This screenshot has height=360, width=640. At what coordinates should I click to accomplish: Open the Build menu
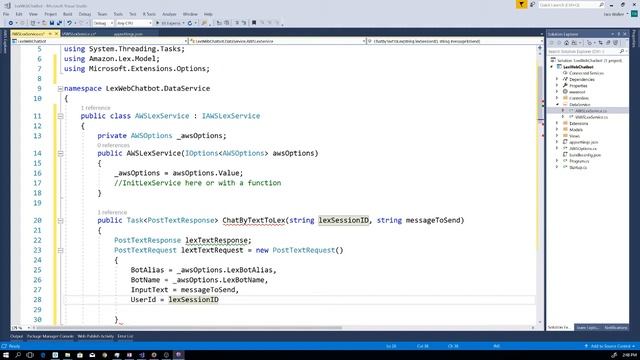click(x=67, y=14)
